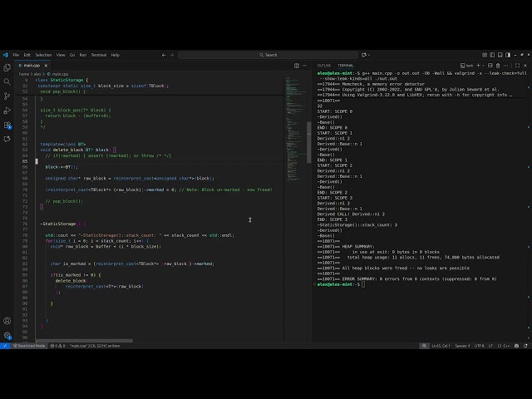Open the Source Control view
This screenshot has width=532, height=399.
coord(7,96)
